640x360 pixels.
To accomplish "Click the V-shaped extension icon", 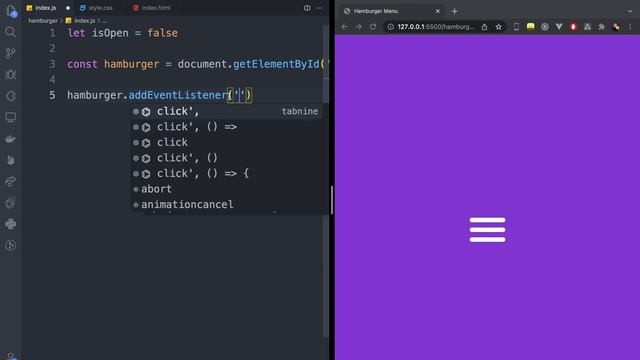I will tap(559, 27).
